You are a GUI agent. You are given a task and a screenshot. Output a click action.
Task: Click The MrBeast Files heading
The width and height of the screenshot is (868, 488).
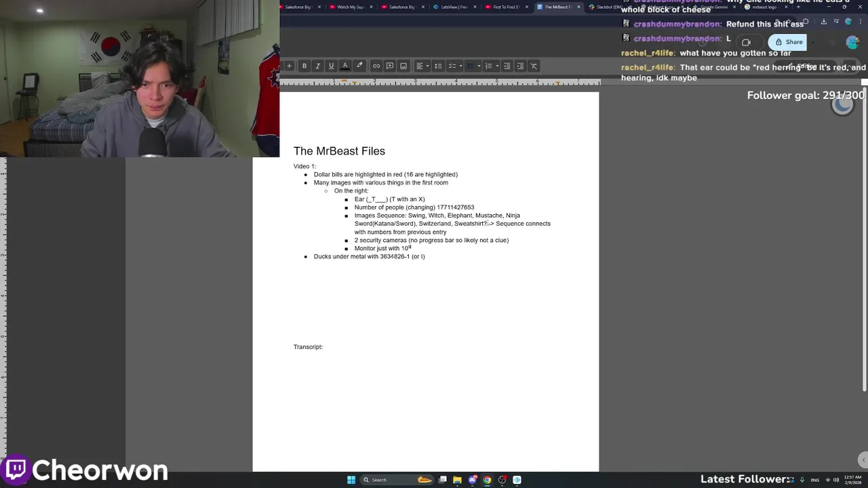point(339,151)
